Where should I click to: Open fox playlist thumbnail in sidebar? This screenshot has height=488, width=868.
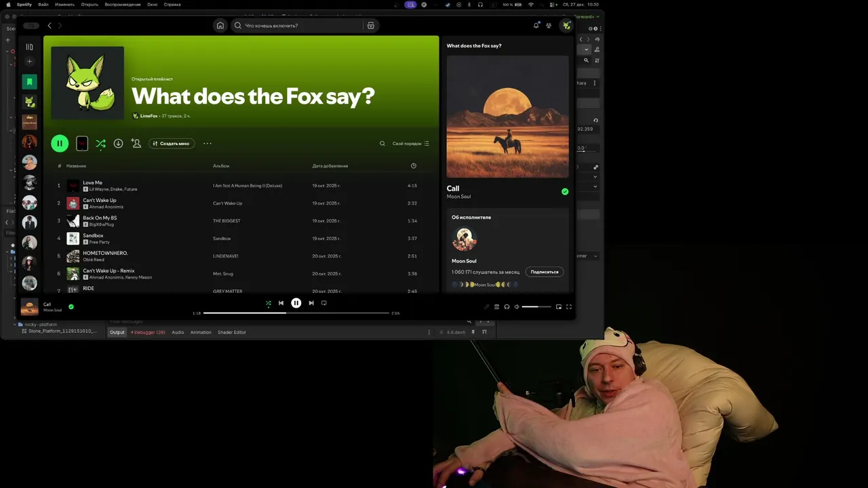click(29, 102)
